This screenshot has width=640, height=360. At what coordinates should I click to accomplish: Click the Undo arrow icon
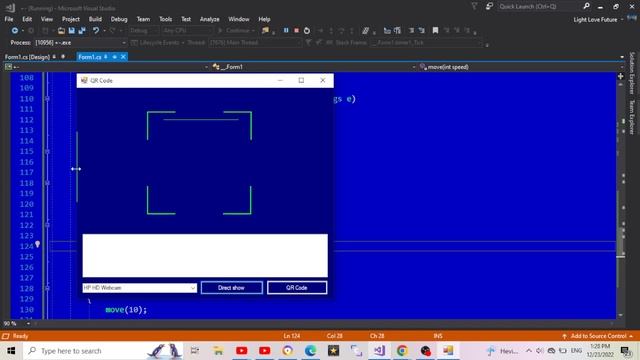[x=96, y=31]
